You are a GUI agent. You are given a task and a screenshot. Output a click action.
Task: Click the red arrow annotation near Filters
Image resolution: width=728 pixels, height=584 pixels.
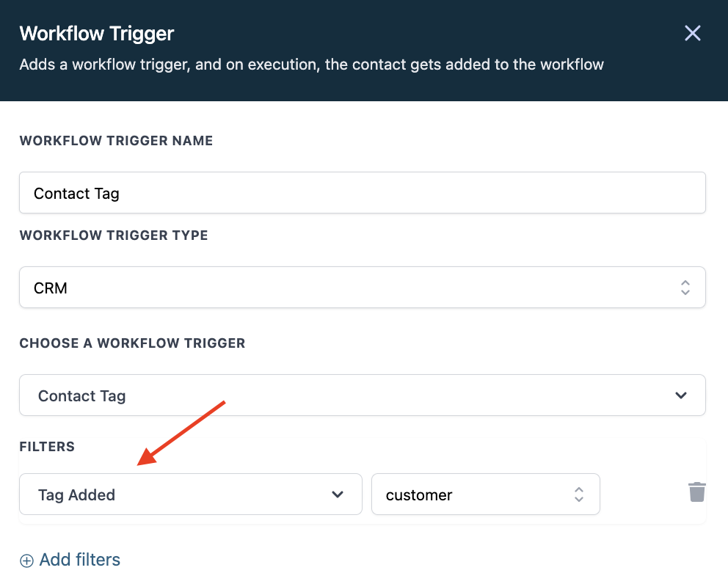[181, 433]
